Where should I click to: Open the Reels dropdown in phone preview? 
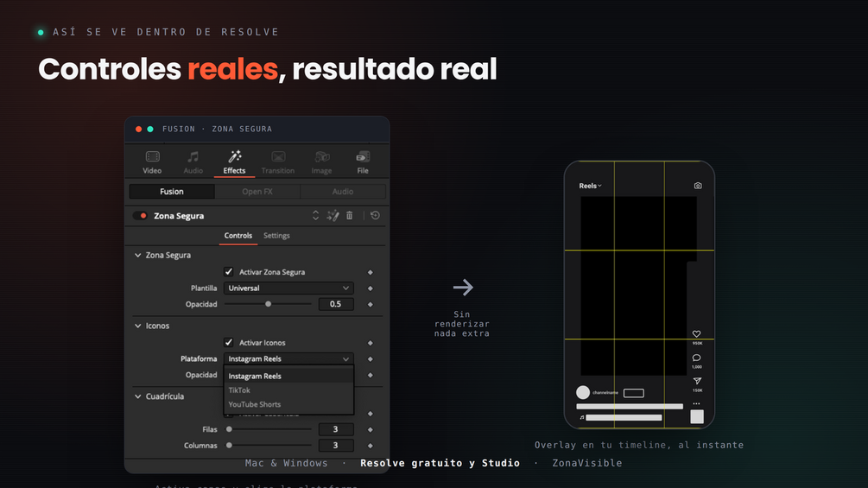tap(590, 186)
